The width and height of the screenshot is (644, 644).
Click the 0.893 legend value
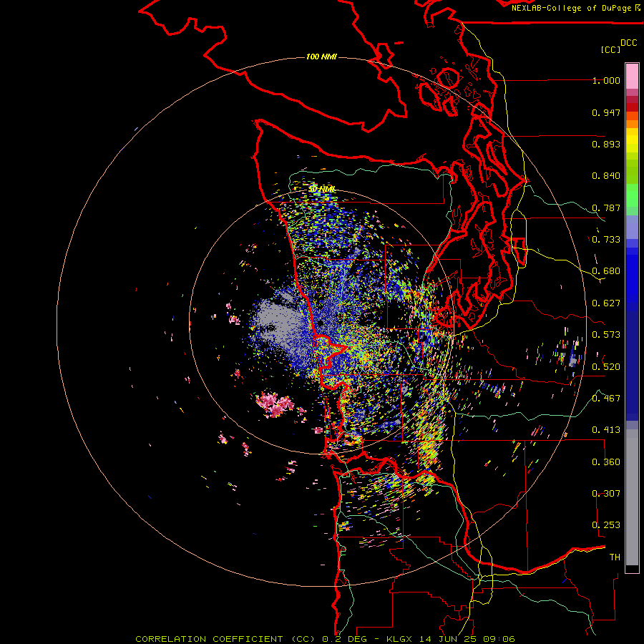606,144
